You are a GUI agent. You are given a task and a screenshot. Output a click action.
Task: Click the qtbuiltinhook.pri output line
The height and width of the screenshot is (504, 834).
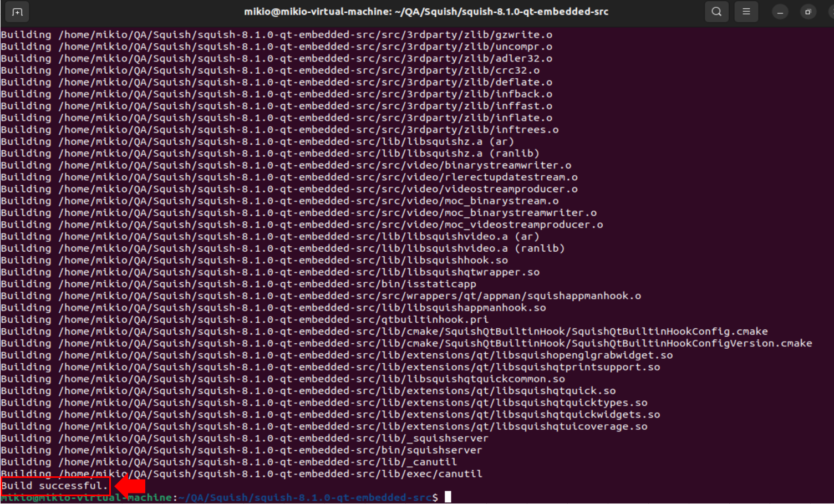point(245,319)
